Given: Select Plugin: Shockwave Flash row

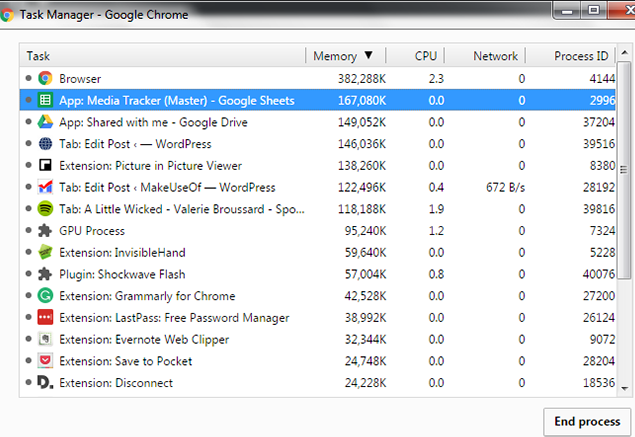Looking at the screenshot, I should click(x=318, y=274).
